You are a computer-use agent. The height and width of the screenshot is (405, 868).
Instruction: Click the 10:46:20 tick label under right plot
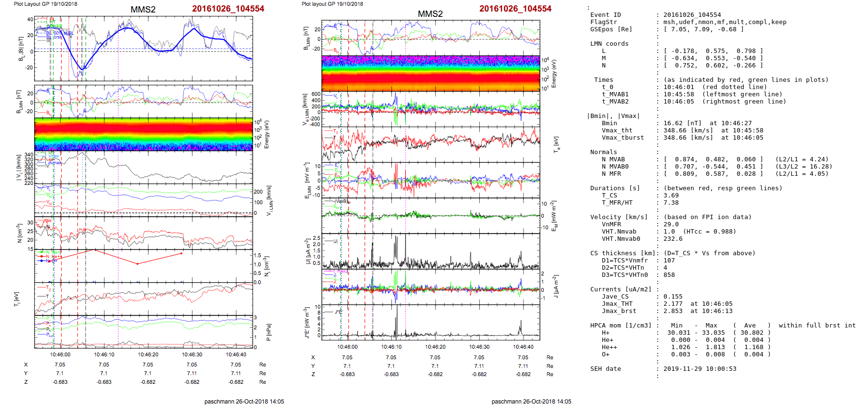(x=435, y=347)
